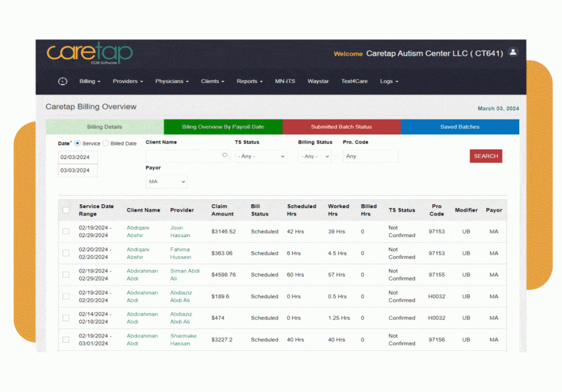
Task: Open the Billing Status dropdown
Action: [314, 156]
